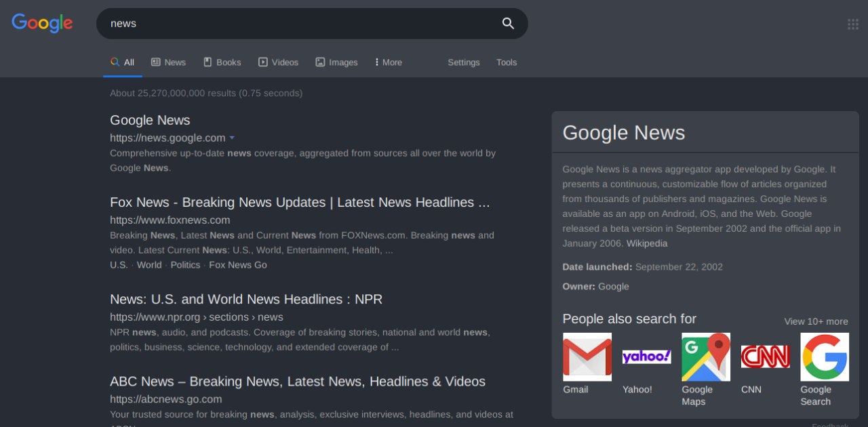This screenshot has width=868, height=427.
Task: Click the Google Search label text
Action: (816, 396)
